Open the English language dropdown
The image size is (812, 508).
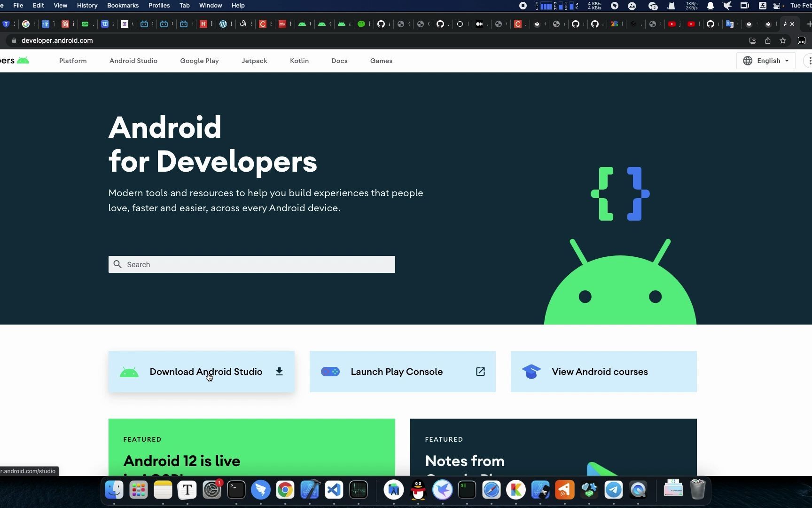(x=766, y=61)
